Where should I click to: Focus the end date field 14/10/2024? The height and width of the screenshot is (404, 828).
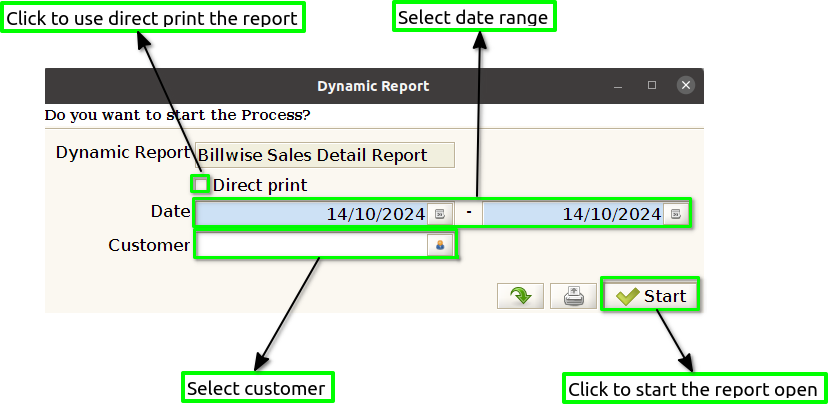(x=573, y=214)
